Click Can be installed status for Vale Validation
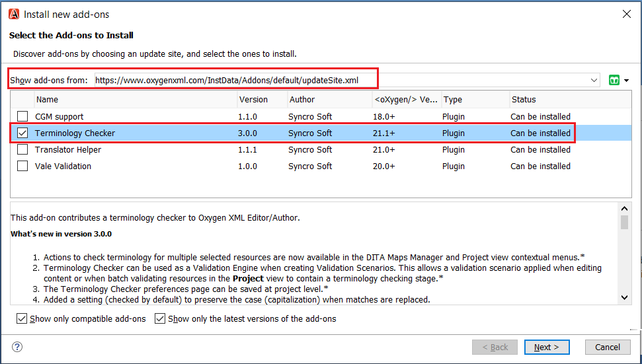The height and width of the screenshot is (364, 642). [540, 166]
